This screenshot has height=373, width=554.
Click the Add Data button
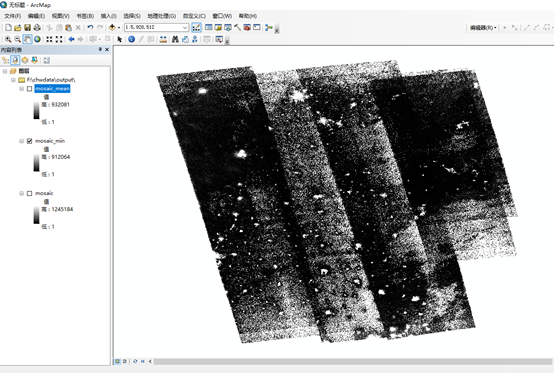[112, 27]
